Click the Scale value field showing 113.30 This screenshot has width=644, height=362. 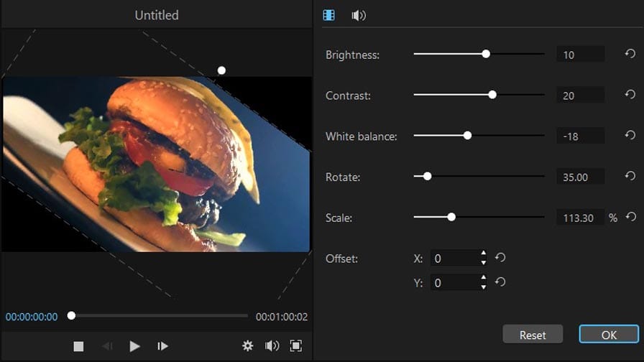coord(580,217)
